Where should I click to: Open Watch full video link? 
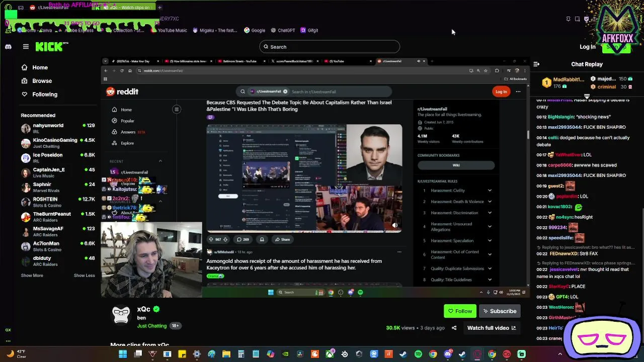coord(492,328)
